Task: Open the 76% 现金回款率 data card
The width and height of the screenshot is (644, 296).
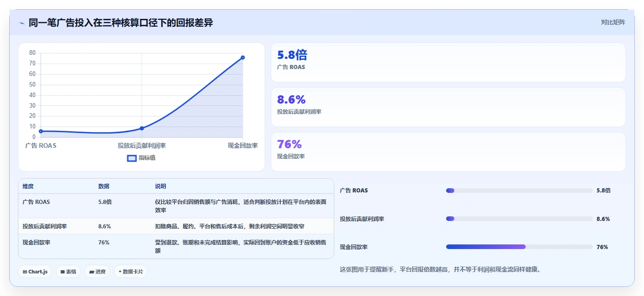Action: [x=448, y=151]
